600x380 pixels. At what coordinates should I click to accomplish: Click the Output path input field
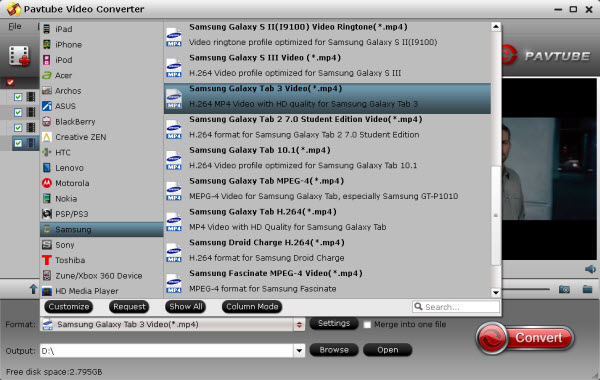[167, 351]
